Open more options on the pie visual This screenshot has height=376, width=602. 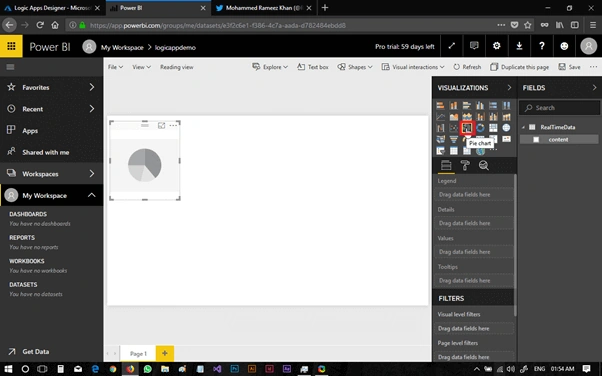(x=173, y=126)
